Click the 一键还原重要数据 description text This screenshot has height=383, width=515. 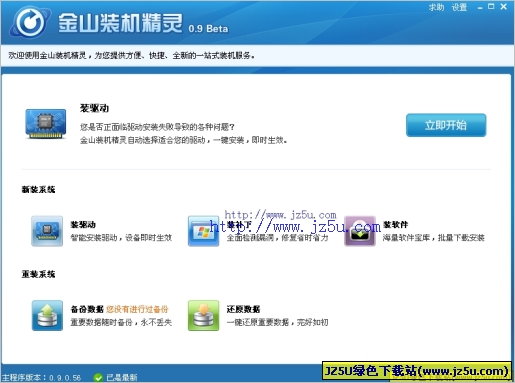pos(277,322)
